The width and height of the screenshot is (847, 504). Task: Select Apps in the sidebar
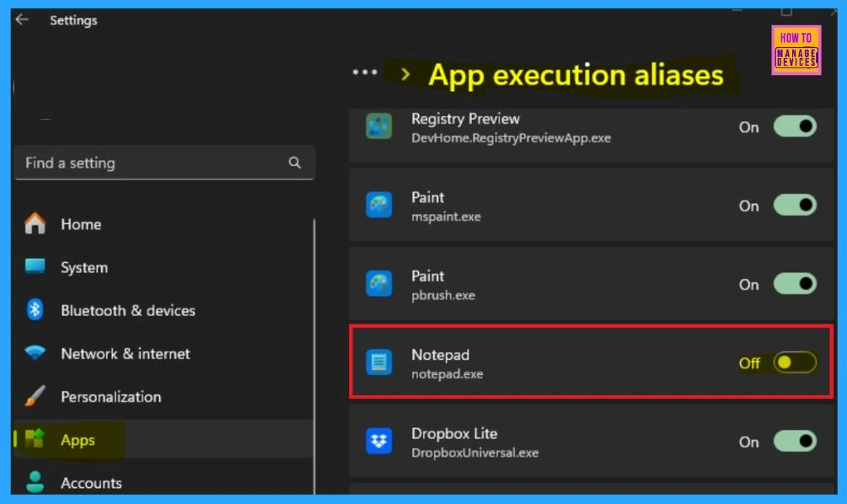click(x=162, y=439)
